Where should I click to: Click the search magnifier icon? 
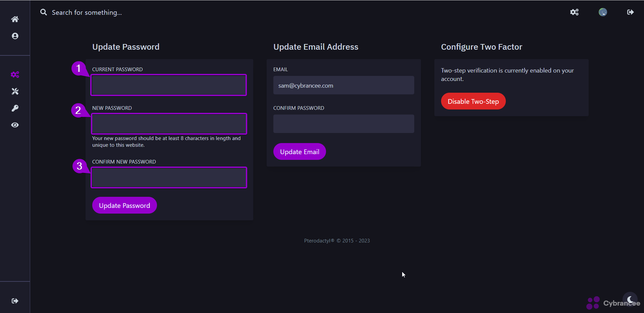(44, 12)
